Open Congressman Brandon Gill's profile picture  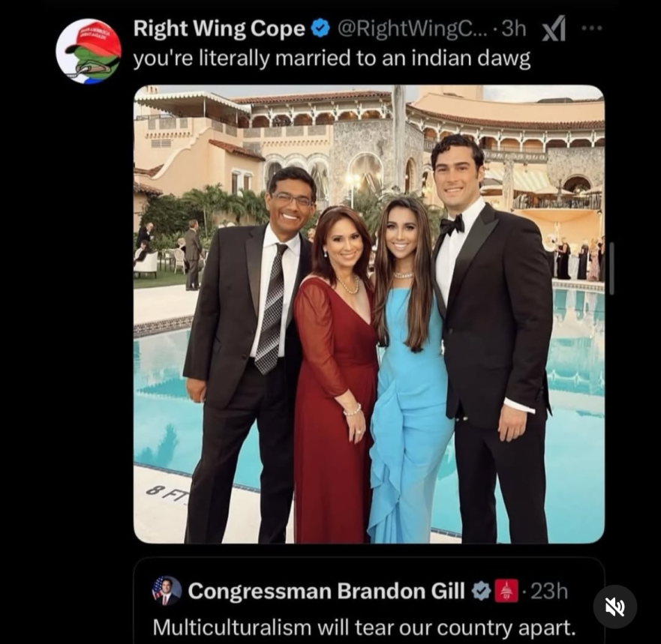(x=167, y=591)
